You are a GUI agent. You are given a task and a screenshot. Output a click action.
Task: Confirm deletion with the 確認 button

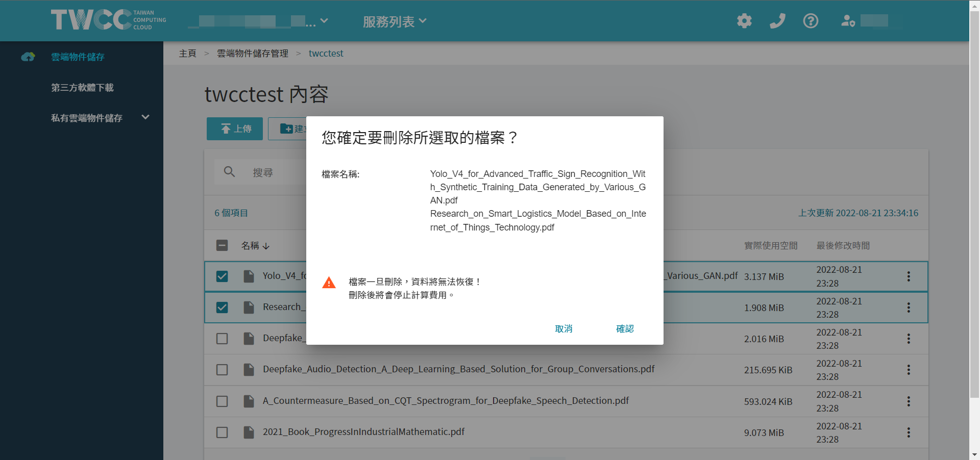pyautogui.click(x=625, y=328)
